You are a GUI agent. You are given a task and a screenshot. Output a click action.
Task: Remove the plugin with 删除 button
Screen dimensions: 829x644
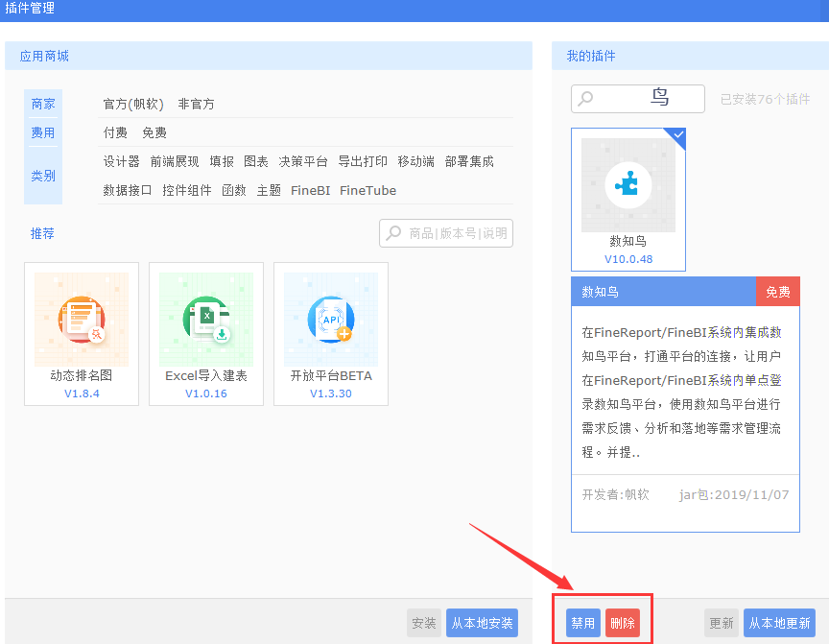(623, 623)
